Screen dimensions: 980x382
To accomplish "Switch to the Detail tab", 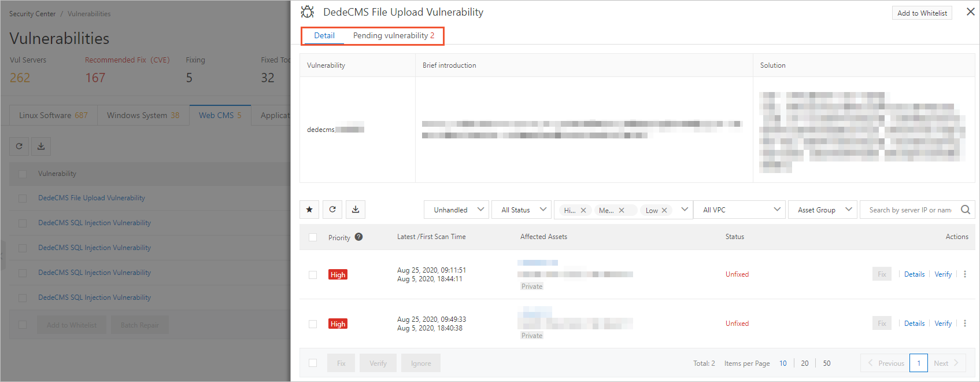I will tap(324, 35).
